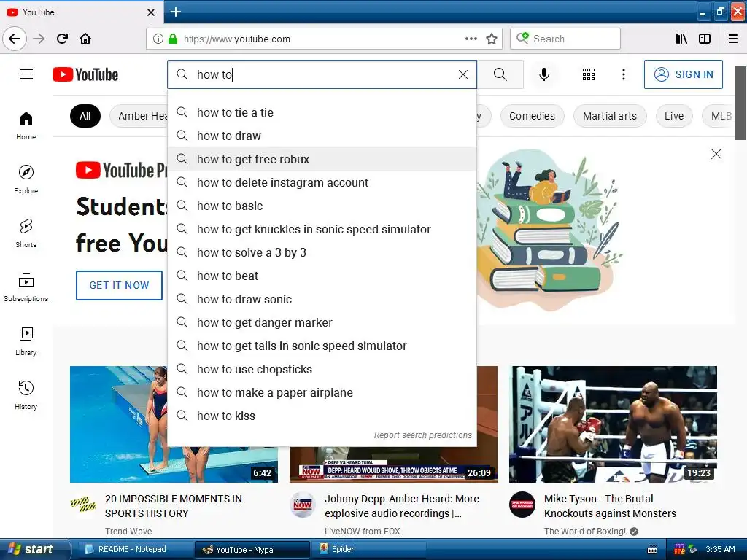The image size is (747, 560).
Task: Open Explore in the sidebar
Action: coord(26,179)
